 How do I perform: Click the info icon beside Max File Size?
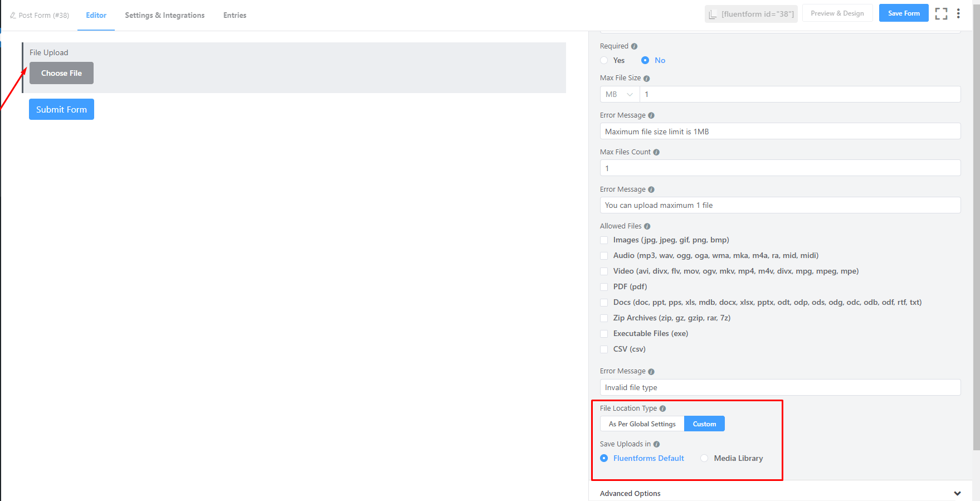click(646, 79)
